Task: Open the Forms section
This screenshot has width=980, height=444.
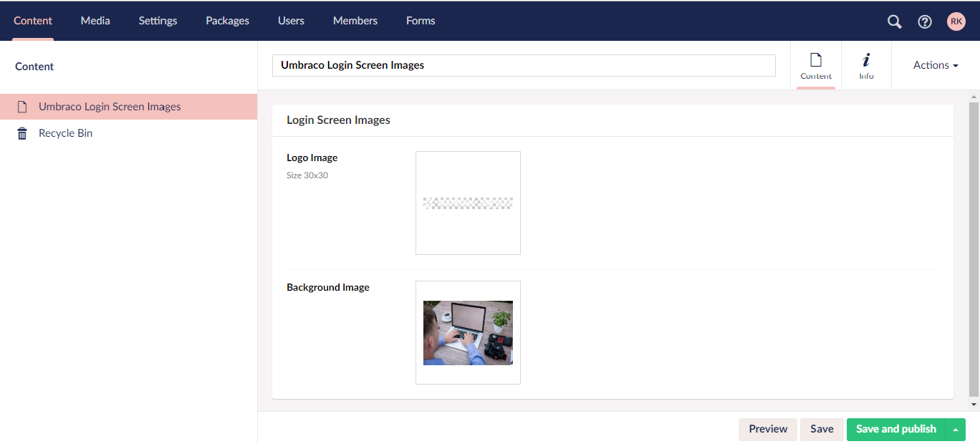Action: point(421,21)
